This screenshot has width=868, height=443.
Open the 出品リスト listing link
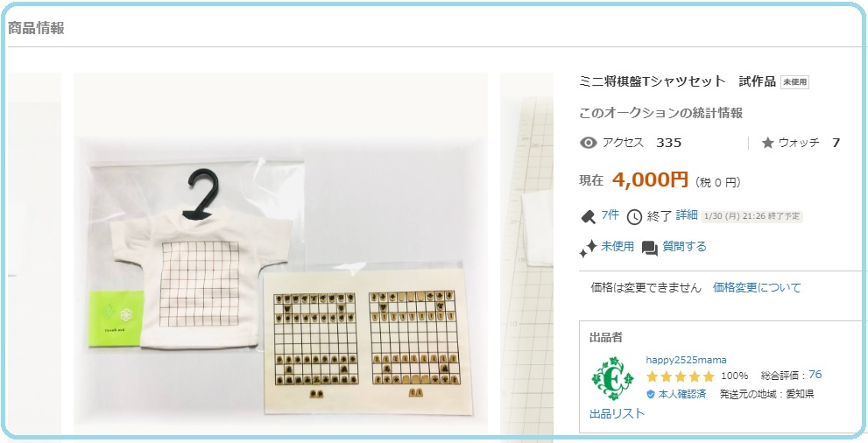[617, 413]
